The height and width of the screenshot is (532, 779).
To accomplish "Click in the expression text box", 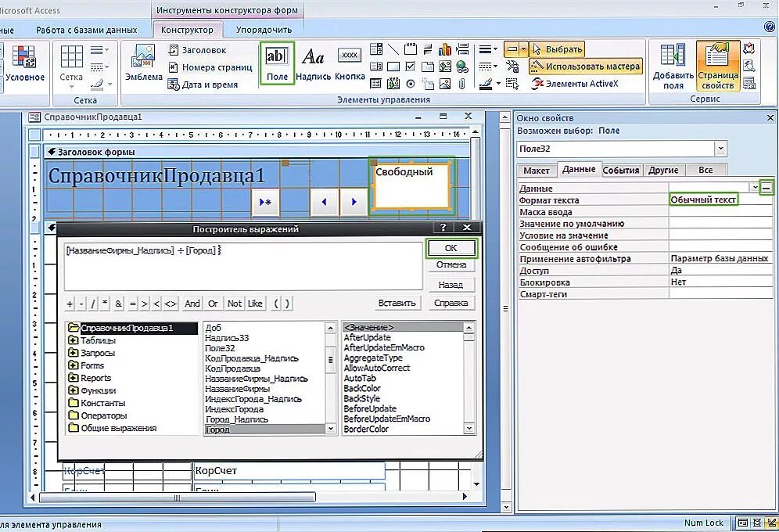I will click(243, 266).
